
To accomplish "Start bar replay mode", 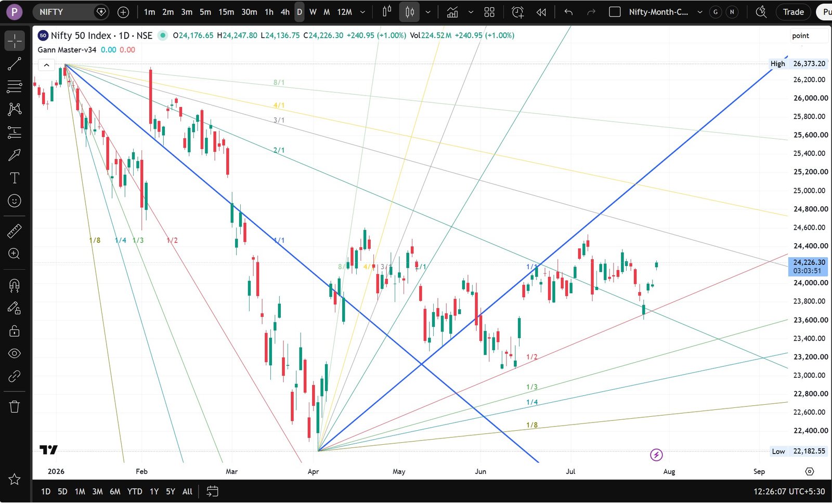I will (x=541, y=12).
